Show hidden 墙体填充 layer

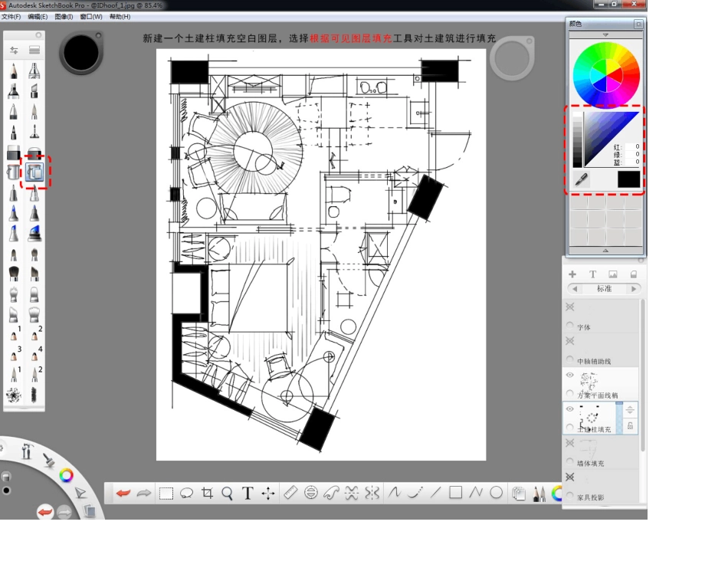[x=570, y=443]
